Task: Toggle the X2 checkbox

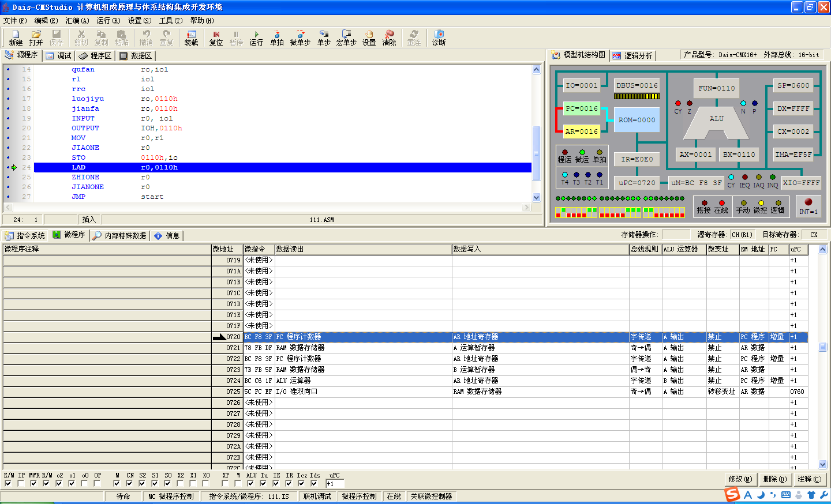Action: tap(180, 483)
